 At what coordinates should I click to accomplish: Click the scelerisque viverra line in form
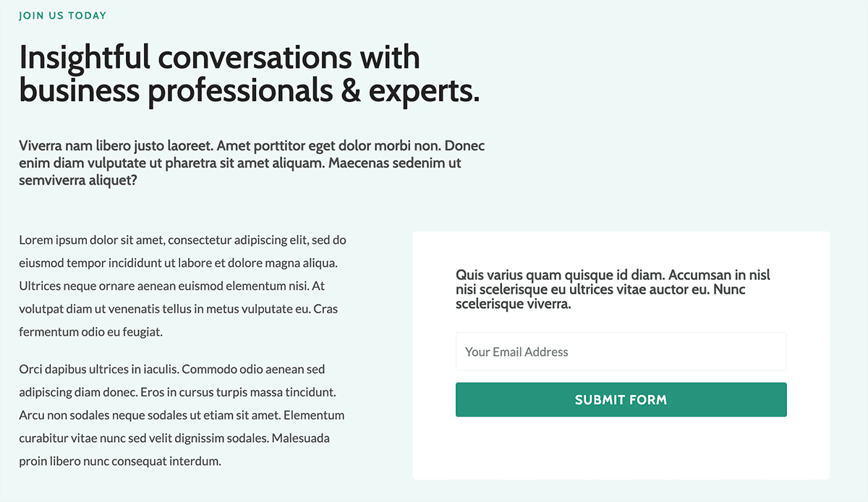pos(514,304)
